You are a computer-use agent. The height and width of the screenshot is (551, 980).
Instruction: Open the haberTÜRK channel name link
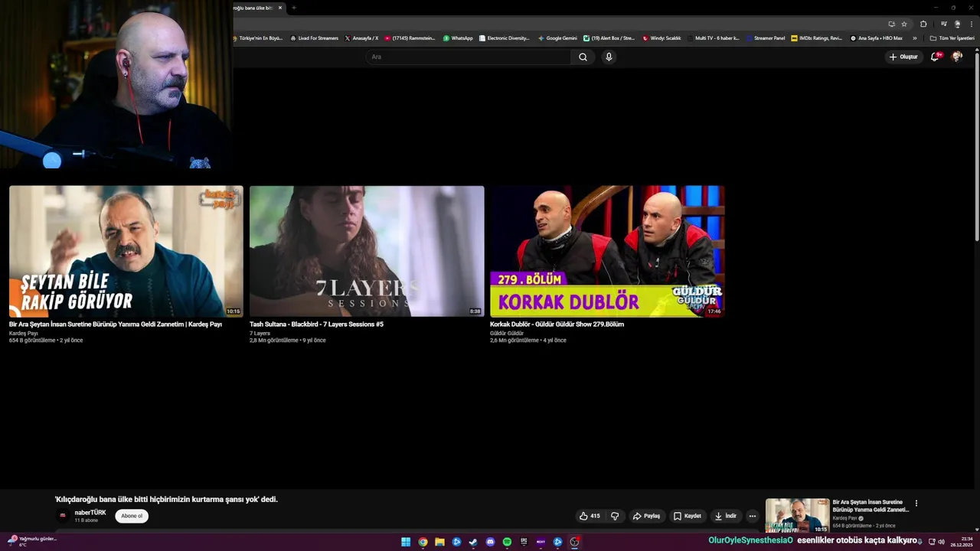pyautogui.click(x=90, y=513)
